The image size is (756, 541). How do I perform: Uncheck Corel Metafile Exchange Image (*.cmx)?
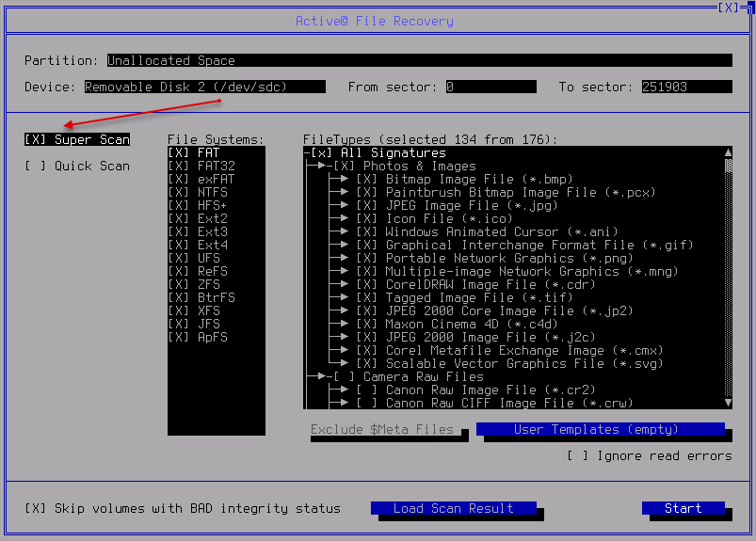pyautogui.click(x=367, y=350)
